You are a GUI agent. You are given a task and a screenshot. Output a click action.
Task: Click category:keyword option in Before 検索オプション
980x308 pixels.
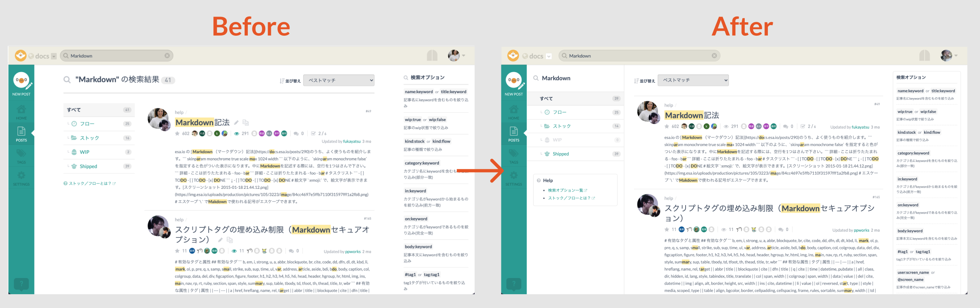(422, 163)
